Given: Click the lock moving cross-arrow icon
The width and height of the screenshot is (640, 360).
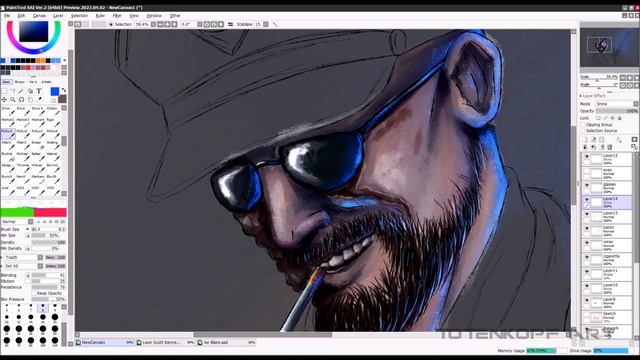Looking at the screenshot, I should coord(613,118).
